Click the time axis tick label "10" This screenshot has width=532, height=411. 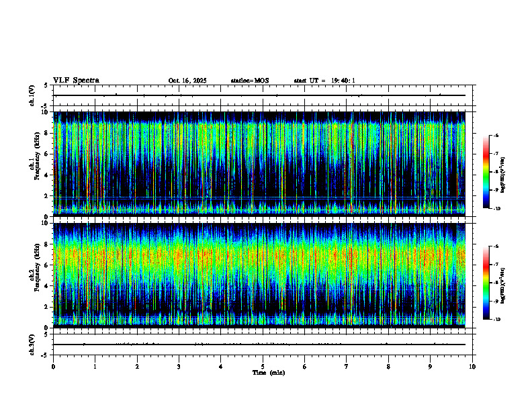tap(472, 367)
